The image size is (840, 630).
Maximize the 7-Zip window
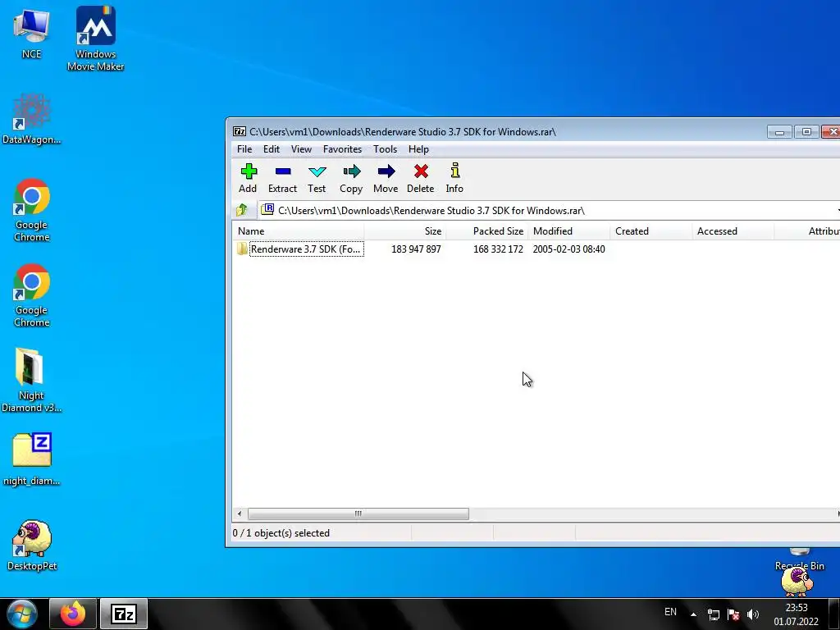click(x=806, y=132)
